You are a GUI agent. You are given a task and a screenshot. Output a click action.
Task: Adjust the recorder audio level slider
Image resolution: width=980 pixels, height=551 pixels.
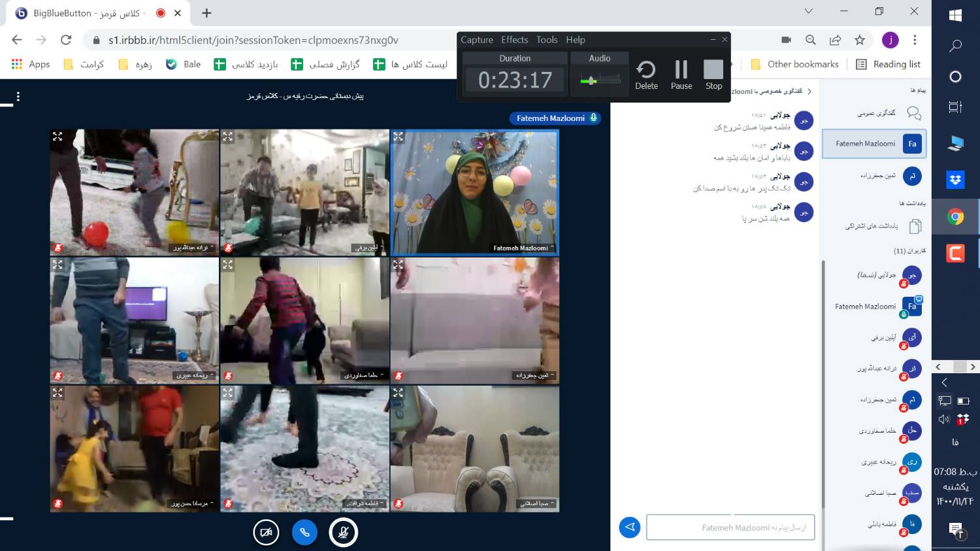(x=592, y=80)
